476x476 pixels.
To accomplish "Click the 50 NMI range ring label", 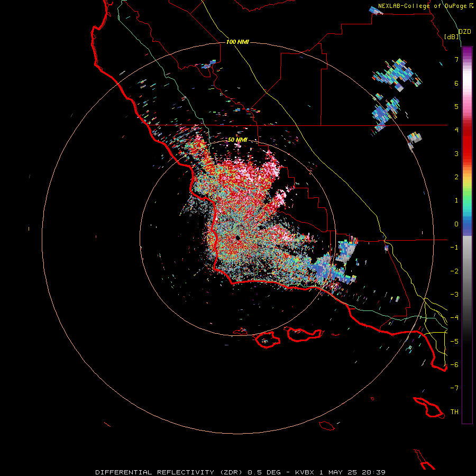I will [x=237, y=140].
